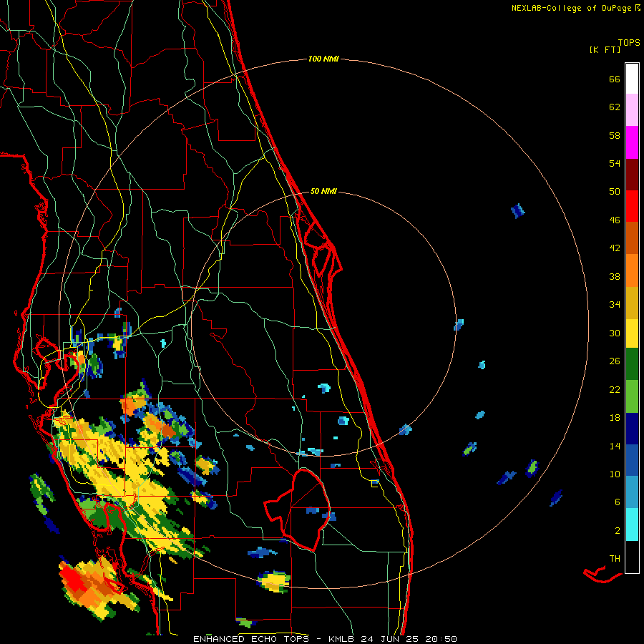The image size is (644, 644).
Task: Click the "50 NMI" range ring label
Action: pos(323,191)
